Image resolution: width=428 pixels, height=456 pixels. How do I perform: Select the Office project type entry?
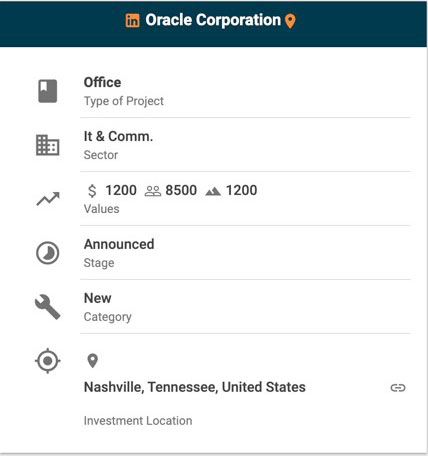coord(245,91)
